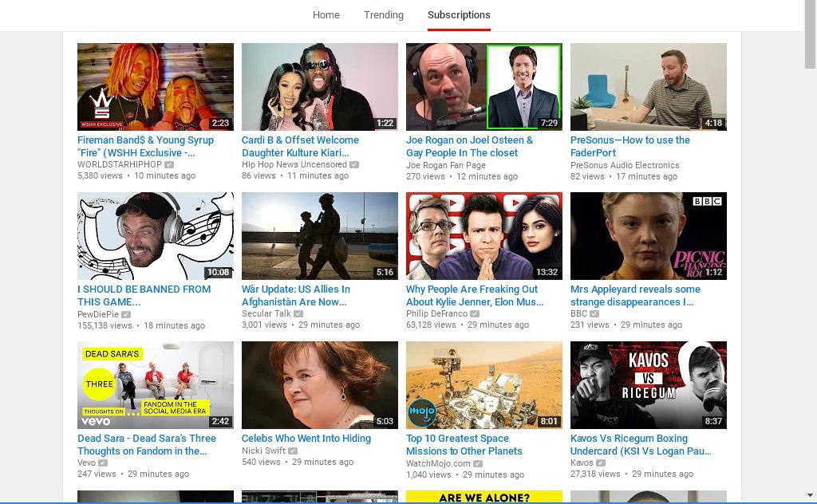Click title 'War Update: US Allies In Afghanistan'
The image size is (817, 504).
[x=296, y=295]
